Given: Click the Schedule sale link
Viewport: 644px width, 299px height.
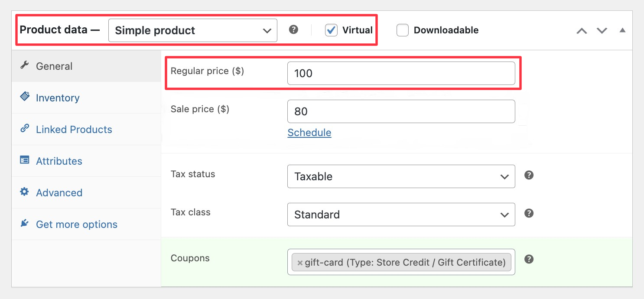Looking at the screenshot, I should coord(309,133).
